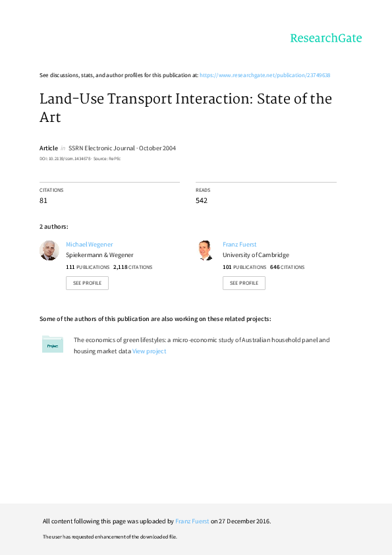Select the article title Land-Use Transport Interaction
Screen dimensions: 392x555
point(185,99)
